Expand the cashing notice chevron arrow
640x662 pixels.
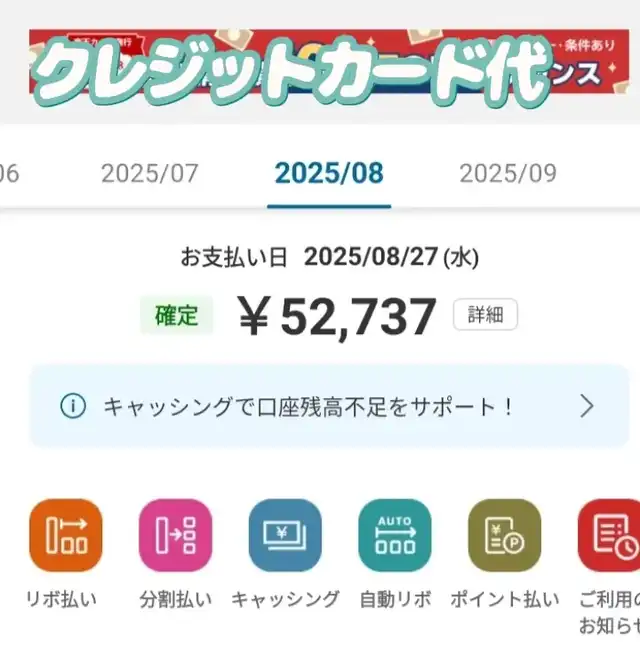[x=587, y=406]
